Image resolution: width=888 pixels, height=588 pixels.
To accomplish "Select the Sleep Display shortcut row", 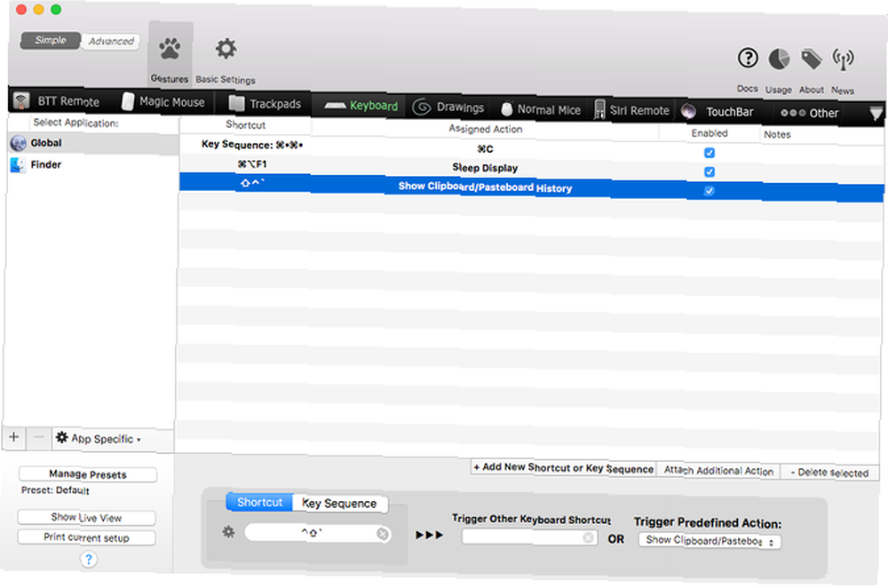I will point(531,168).
